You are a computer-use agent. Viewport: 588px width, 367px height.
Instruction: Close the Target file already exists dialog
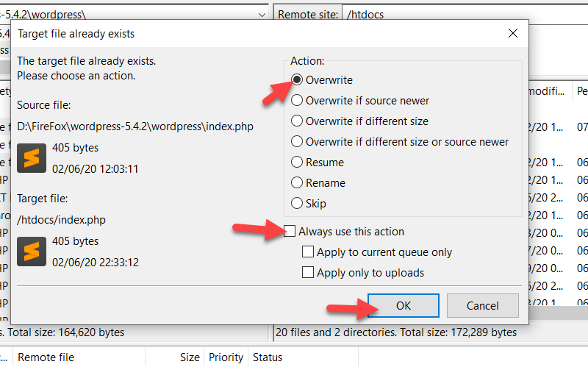coord(513,33)
